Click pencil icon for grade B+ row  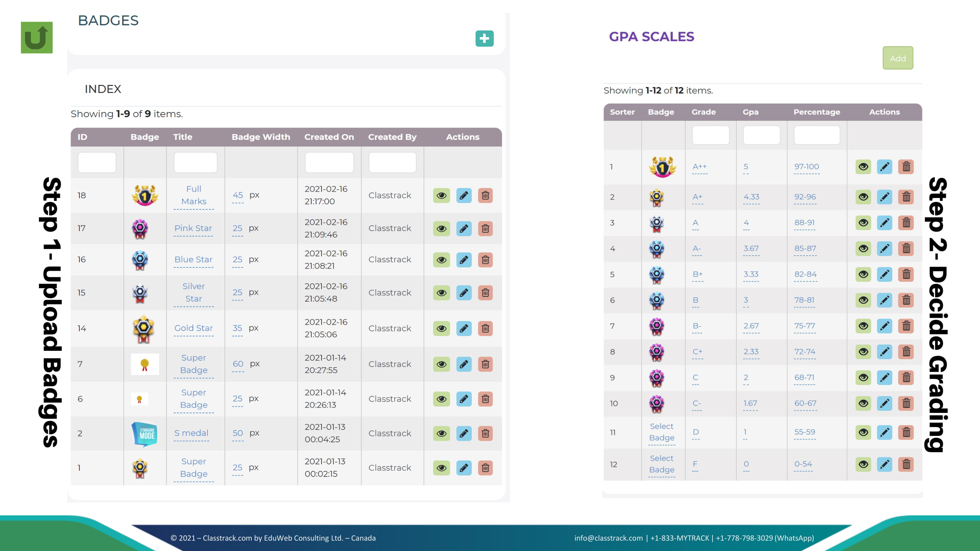(884, 274)
